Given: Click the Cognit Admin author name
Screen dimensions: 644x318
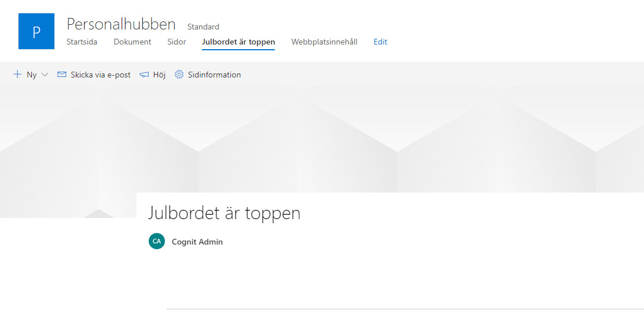Looking at the screenshot, I should [x=197, y=242].
